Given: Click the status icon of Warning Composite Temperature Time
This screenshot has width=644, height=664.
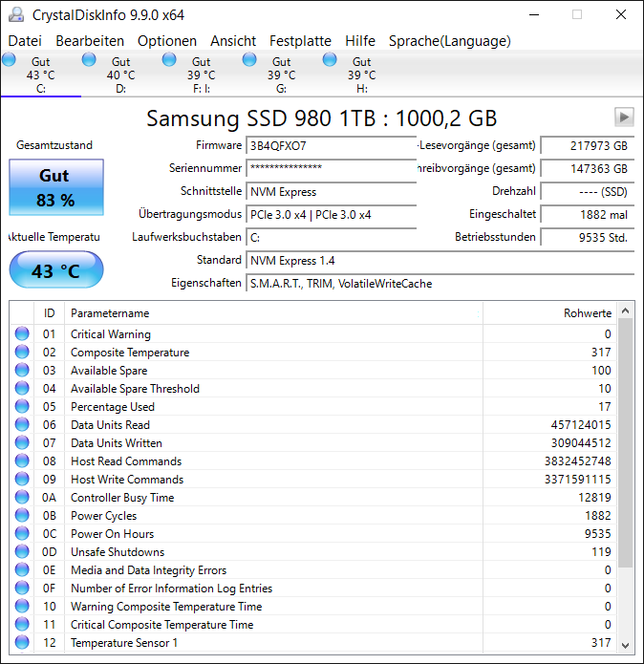Looking at the screenshot, I should coord(22,607).
